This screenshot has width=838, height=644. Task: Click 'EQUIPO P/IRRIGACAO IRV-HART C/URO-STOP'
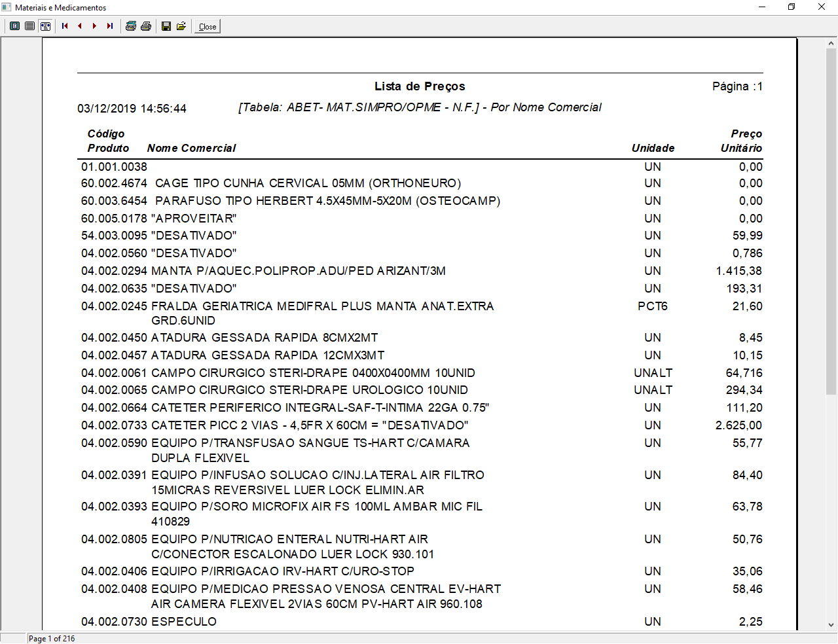click(x=283, y=571)
